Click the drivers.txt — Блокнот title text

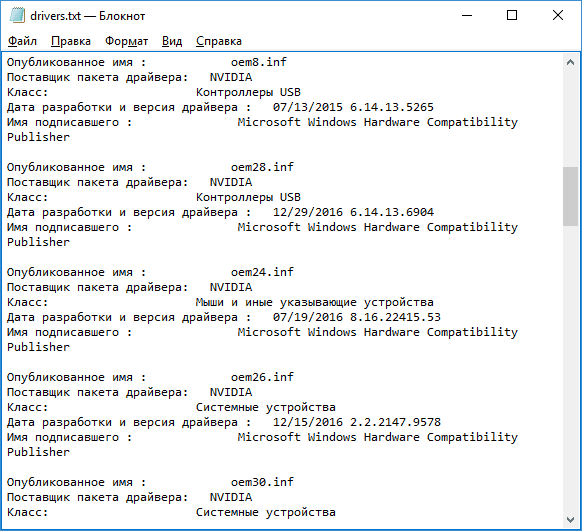click(x=88, y=16)
